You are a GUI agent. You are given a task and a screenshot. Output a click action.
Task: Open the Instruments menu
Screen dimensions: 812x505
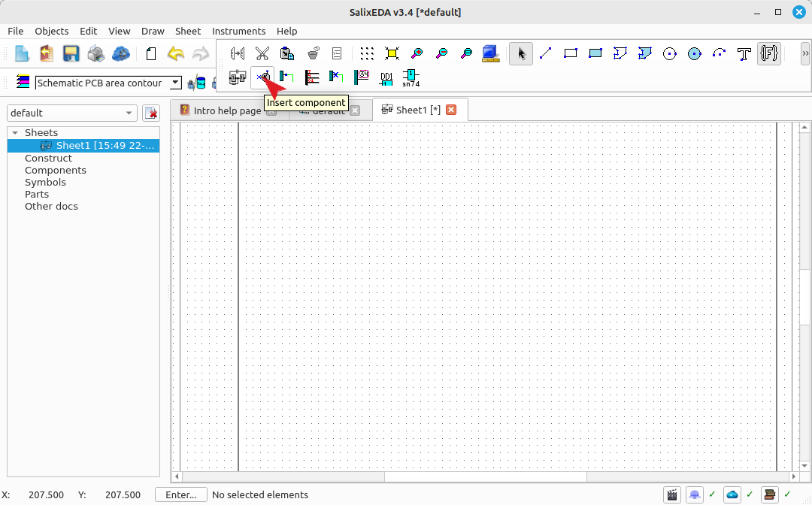[x=239, y=31]
